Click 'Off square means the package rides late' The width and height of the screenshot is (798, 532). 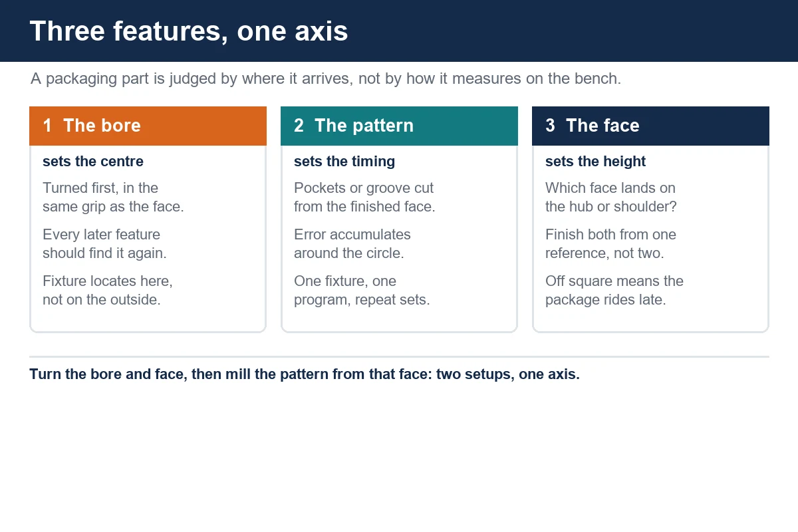614,290
